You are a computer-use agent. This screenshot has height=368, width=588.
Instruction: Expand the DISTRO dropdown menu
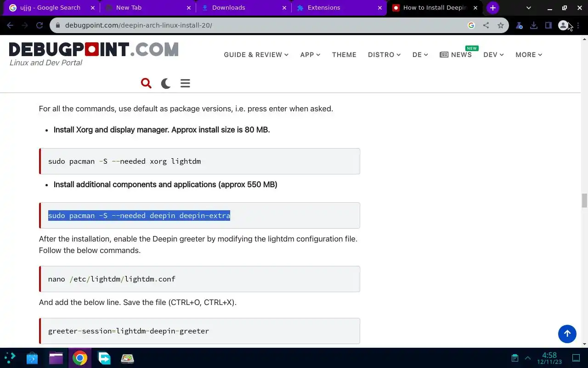[x=384, y=55]
